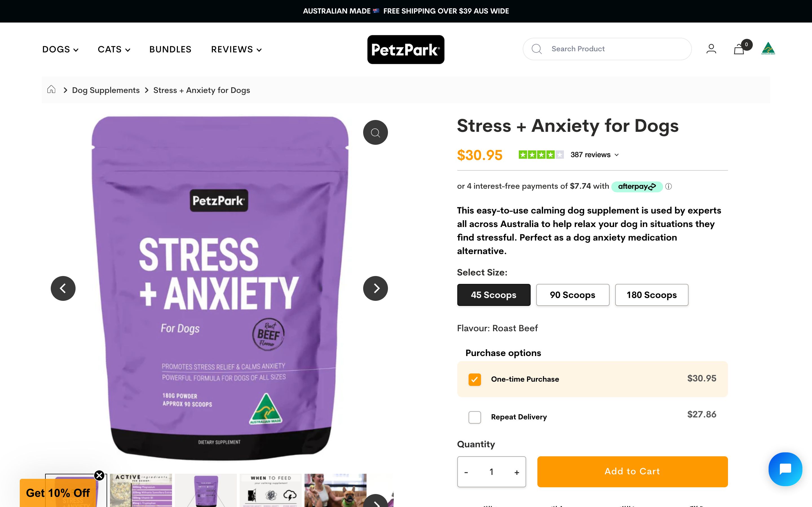
Task: Open the shopping cart icon
Action: (x=739, y=50)
